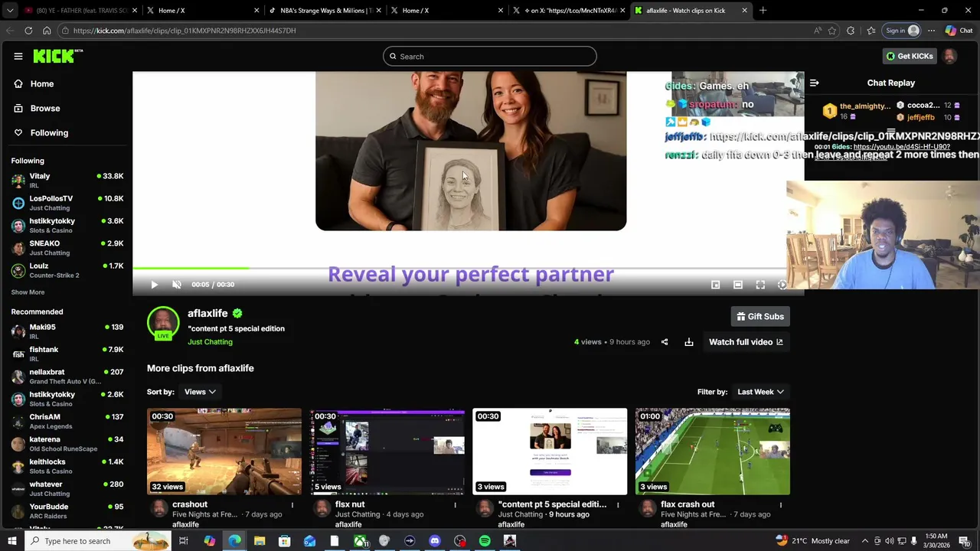Viewport: 980px width, 551px height.
Task: Refresh the current page
Action: tap(28, 31)
